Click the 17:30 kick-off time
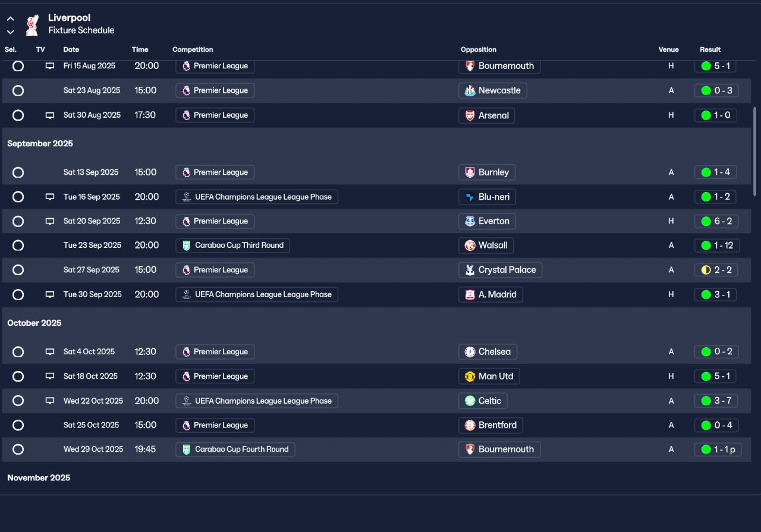The height and width of the screenshot is (532, 761). 145,115
